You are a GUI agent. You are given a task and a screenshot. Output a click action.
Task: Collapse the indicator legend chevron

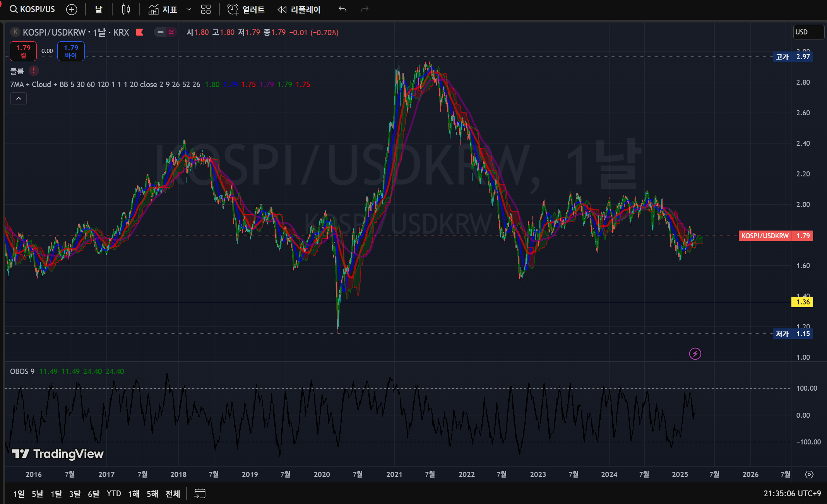[18, 99]
